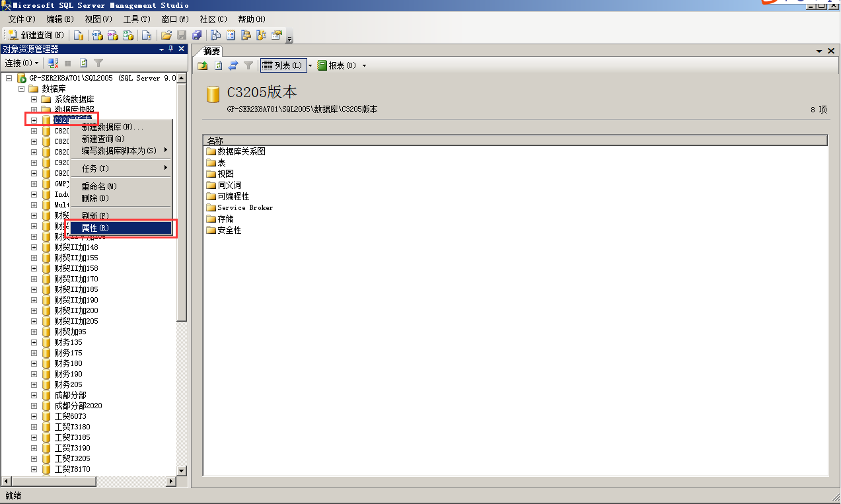Select 属性 (Properties) in the context menu
The width and height of the screenshot is (841, 504).
click(x=122, y=228)
